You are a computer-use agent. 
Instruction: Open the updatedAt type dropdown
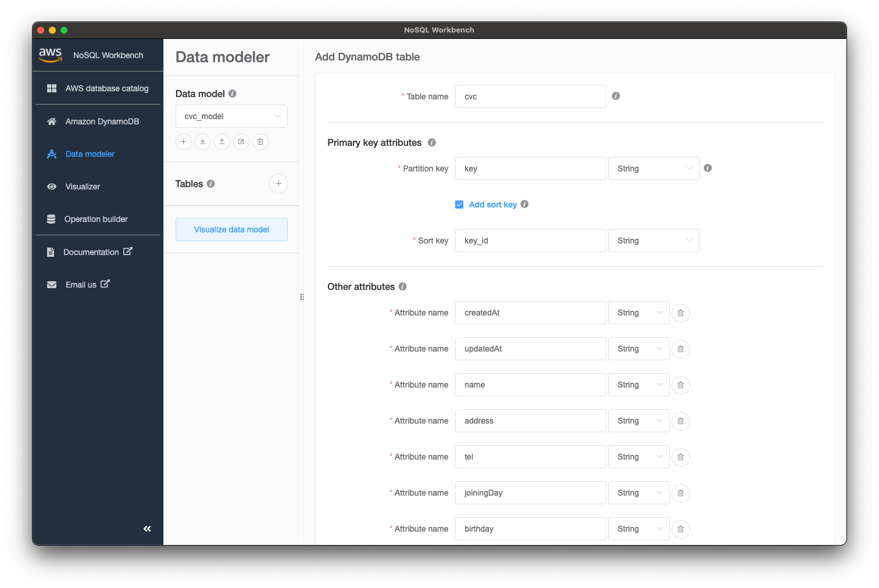(639, 349)
